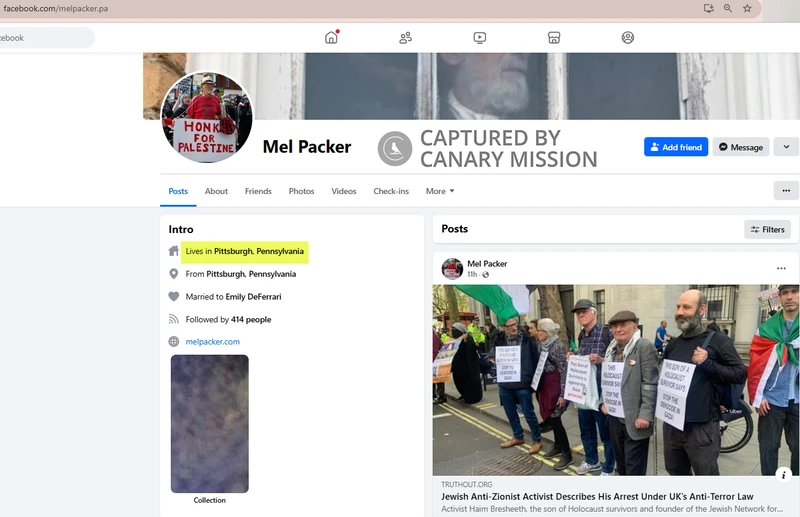800x517 pixels.
Task: Click the Facebook search box
Action: pos(46,38)
